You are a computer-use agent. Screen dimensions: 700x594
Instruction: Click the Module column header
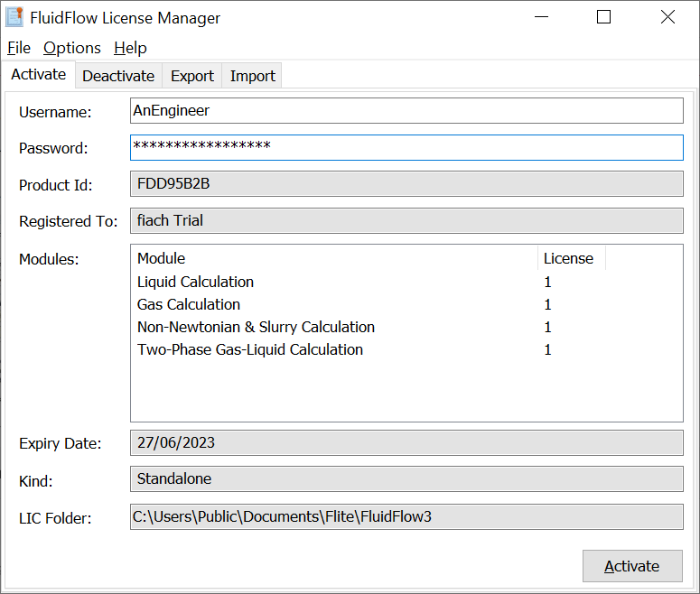(334, 258)
